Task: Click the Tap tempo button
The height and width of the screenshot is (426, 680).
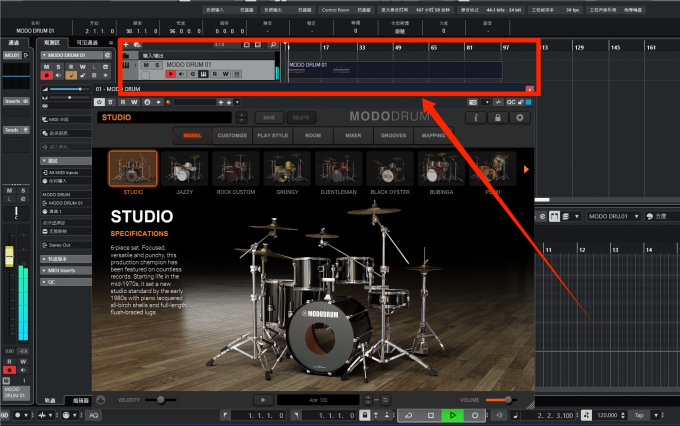Action: click(x=639, y=415)
